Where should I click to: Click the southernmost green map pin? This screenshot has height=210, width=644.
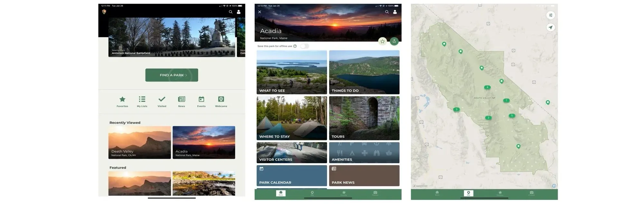pyautogui.click(x=518, y=146)
